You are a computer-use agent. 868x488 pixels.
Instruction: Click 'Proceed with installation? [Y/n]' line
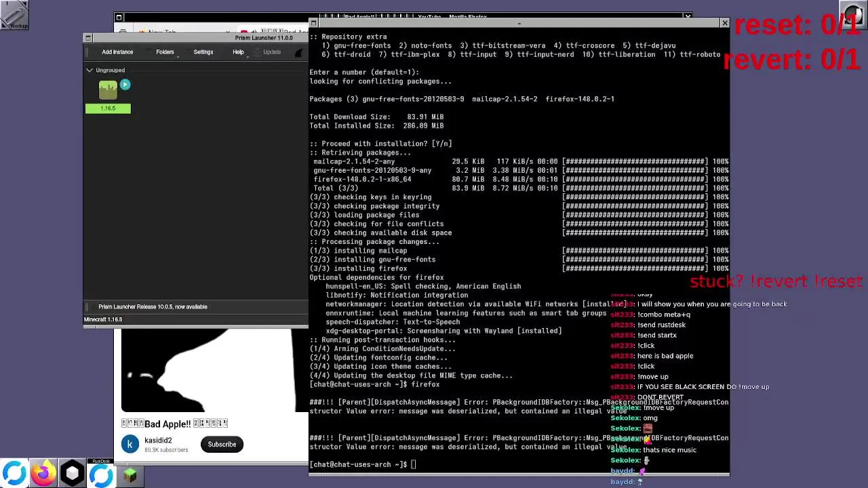(x=381, y=144)
